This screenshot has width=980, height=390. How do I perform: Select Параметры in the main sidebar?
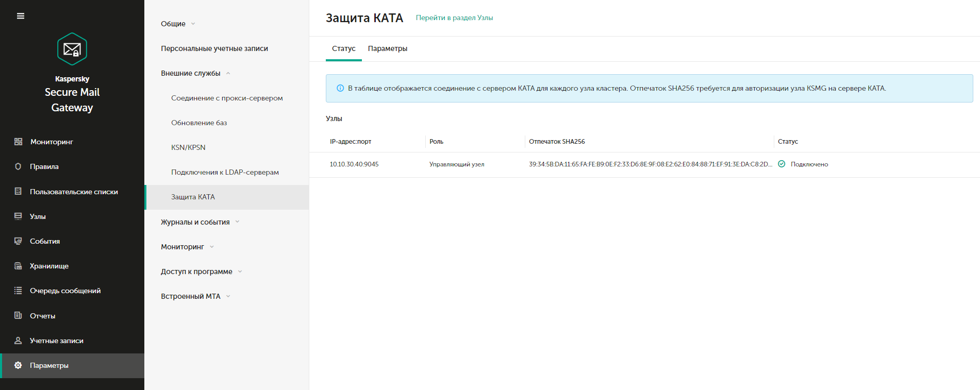point(49,365)
